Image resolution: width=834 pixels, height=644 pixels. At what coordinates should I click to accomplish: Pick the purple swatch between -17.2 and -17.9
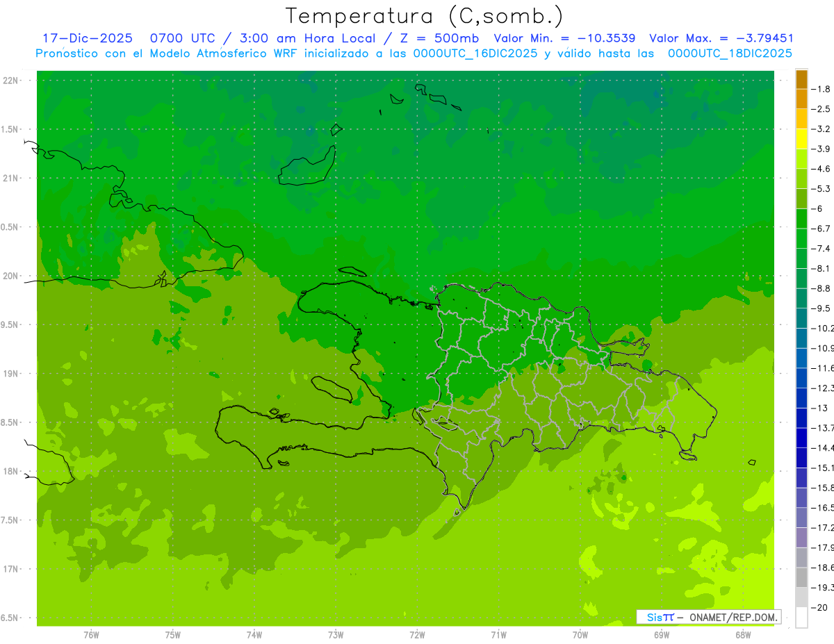click(x=802, y=538)
